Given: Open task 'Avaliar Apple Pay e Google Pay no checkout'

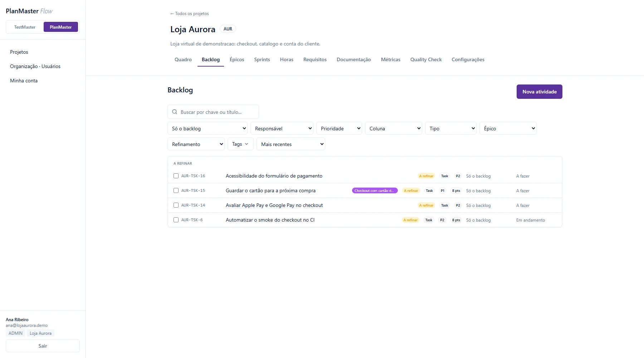Looking at the screenshot, I should 274,205.
